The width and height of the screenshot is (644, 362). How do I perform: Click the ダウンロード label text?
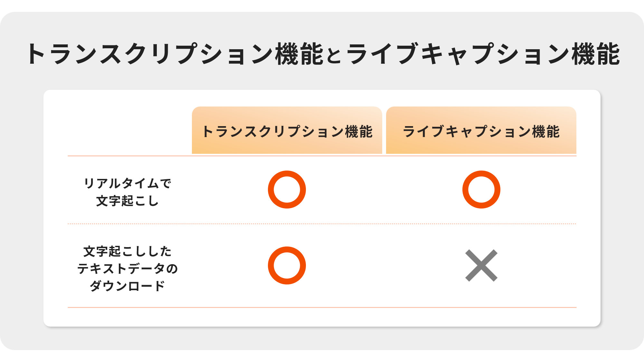128,286
